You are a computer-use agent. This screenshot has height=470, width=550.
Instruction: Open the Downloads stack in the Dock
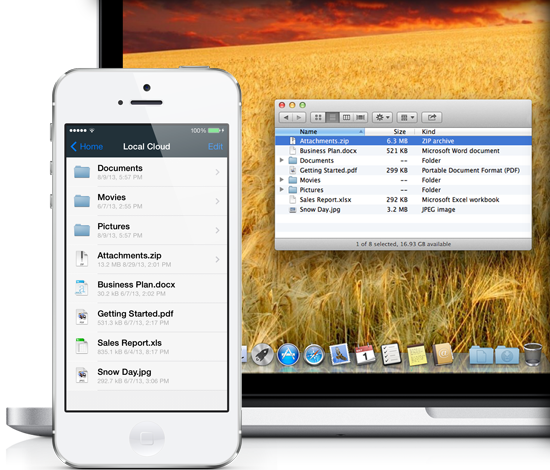pos(507,355)
